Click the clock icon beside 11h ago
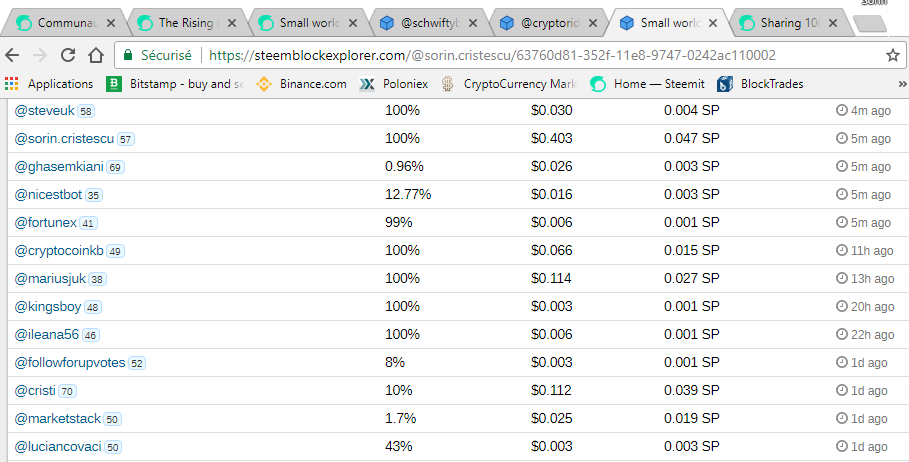The width and height of the screenshot is (909, 462). [841, 250]
